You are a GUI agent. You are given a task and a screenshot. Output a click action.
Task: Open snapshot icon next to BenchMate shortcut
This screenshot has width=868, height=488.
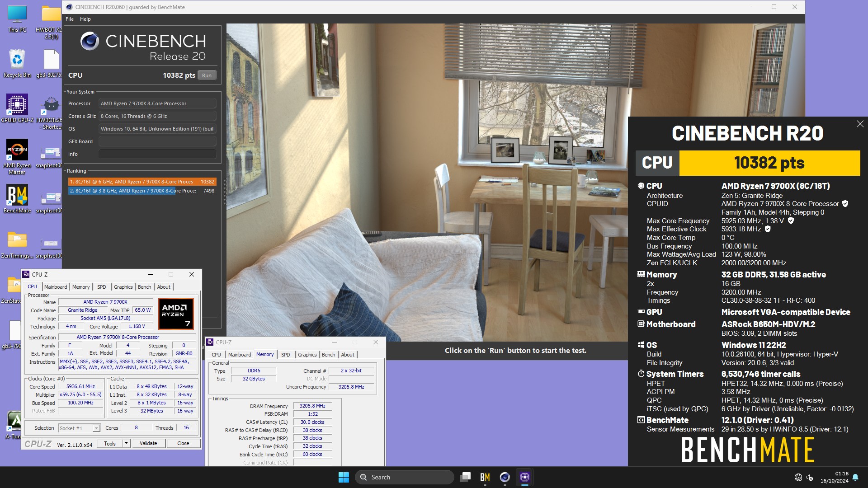[x=50, y=202]
